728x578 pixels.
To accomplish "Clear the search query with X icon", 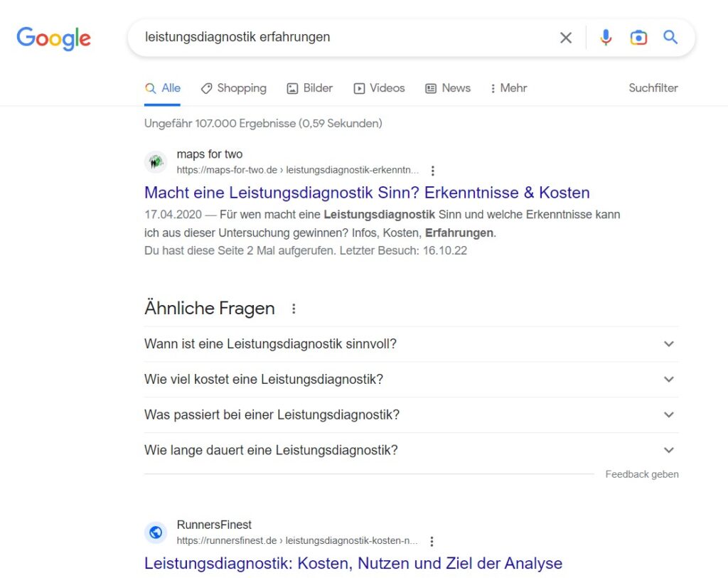I will click(565, 38).
